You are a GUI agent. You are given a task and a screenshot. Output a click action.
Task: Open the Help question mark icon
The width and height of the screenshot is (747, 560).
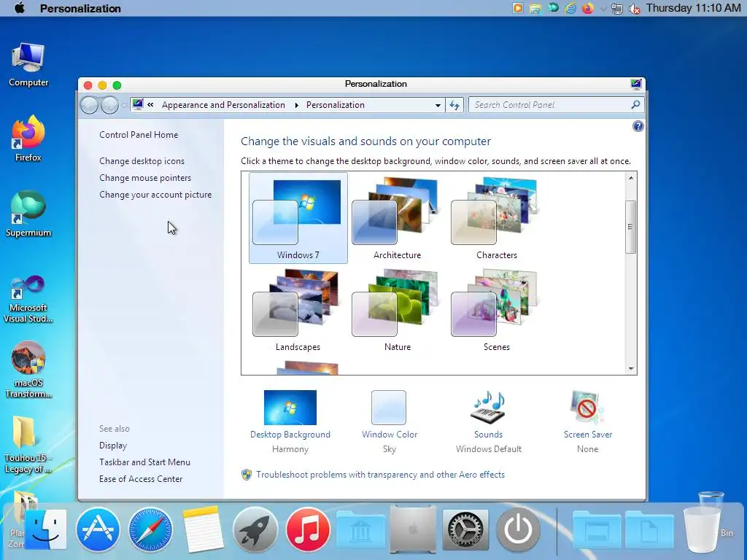pyautogui.click(x=638, y=126)
